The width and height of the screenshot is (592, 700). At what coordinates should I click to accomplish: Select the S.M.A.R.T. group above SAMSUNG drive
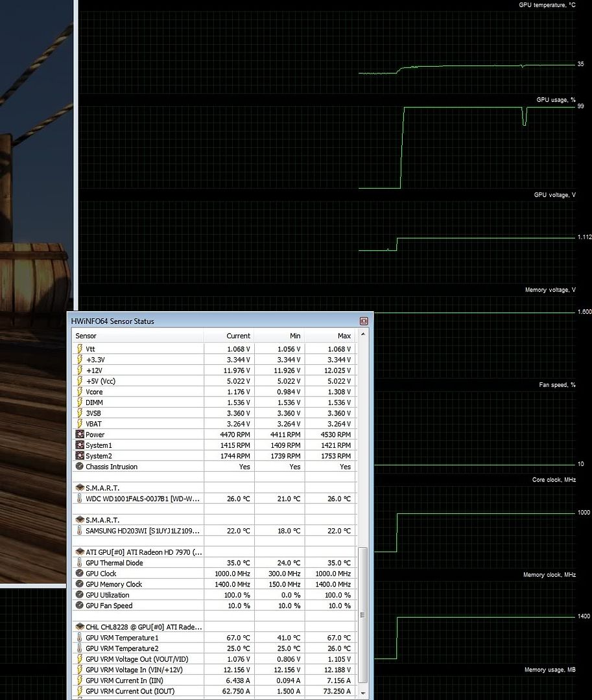(x=214, y=520)
